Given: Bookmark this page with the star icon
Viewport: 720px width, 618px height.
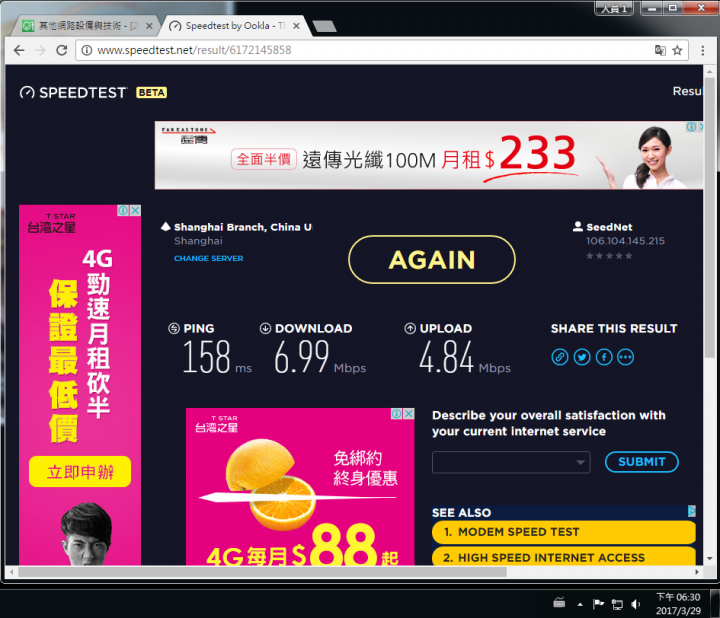Looking at the screenshot, I should tap(677, 50).
